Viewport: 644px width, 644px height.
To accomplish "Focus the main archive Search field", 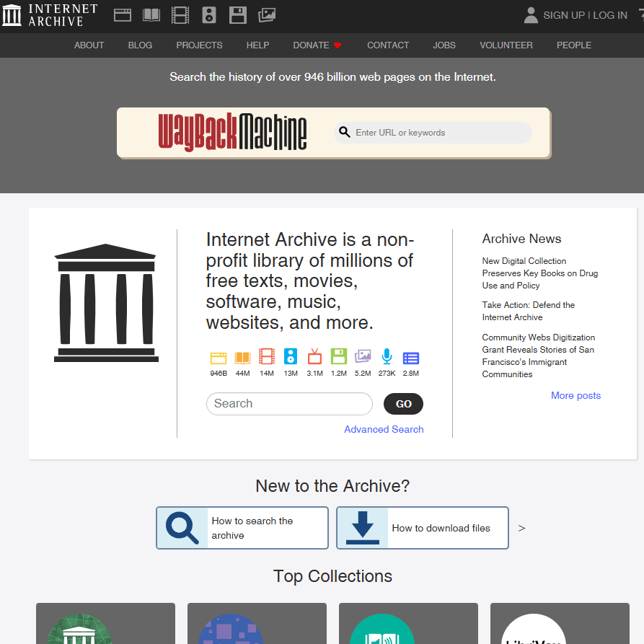I will click(x=289, y=404).
